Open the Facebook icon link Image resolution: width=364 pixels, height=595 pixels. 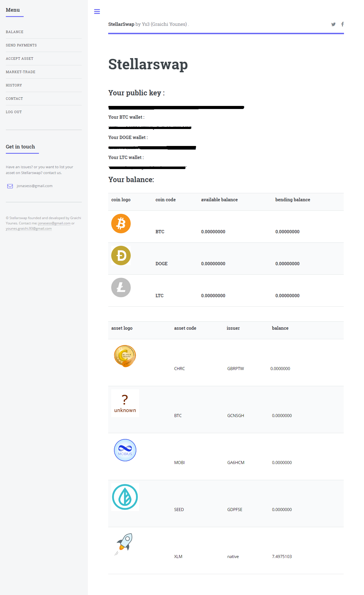342,24
